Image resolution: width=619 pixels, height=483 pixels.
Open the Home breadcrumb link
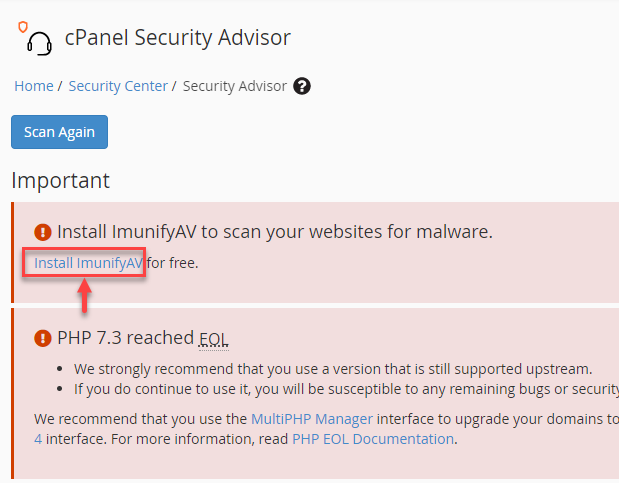pyautogui.click(x=34, y=86)
